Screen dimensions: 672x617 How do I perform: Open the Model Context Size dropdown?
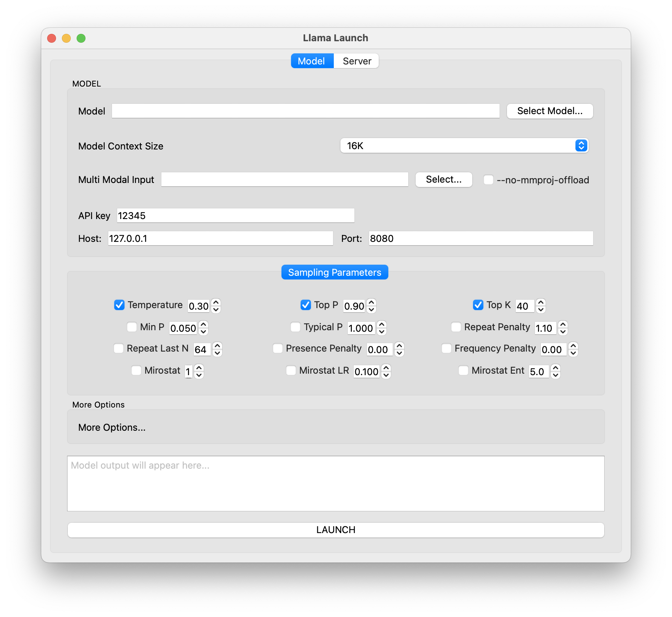(464, 146)
